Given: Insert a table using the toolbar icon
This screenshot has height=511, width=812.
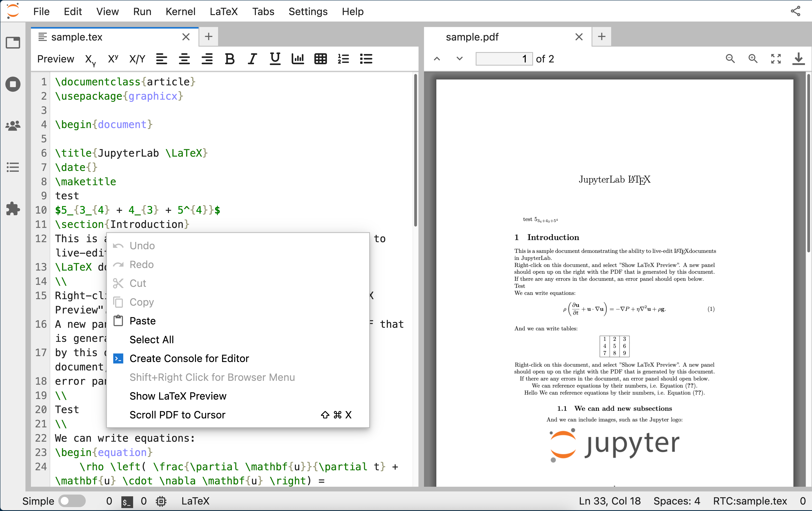Looking at the screenshot, I should [320, 59].
